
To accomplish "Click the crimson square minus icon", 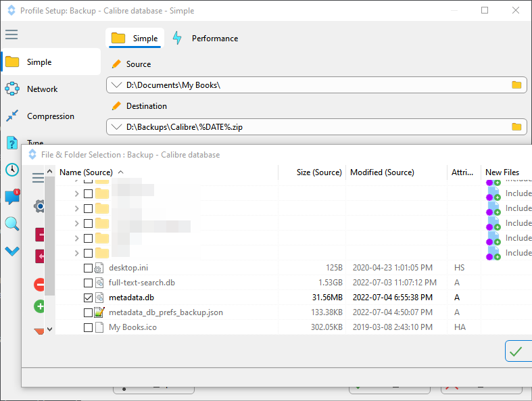I will tap(40, 235).
